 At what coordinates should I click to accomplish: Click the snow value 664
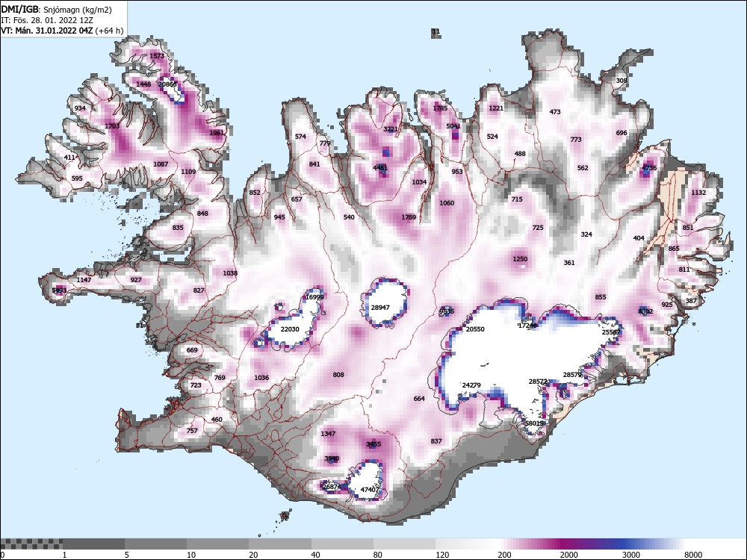click(x=419, y=399)
